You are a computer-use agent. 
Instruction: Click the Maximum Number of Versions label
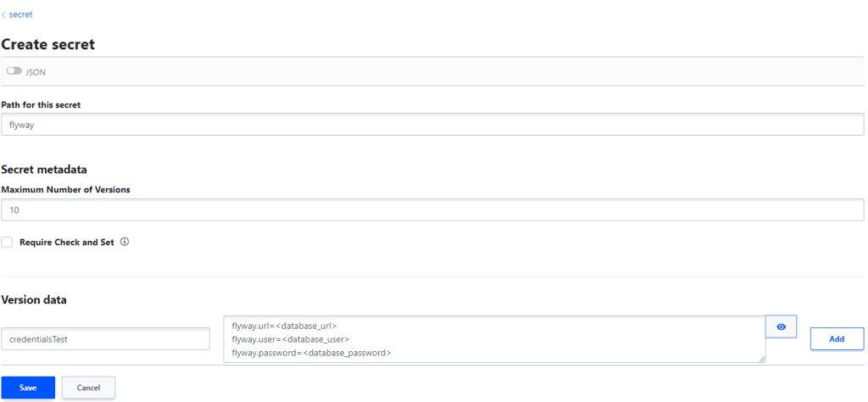pyautogui.click(x=66, y=190)
